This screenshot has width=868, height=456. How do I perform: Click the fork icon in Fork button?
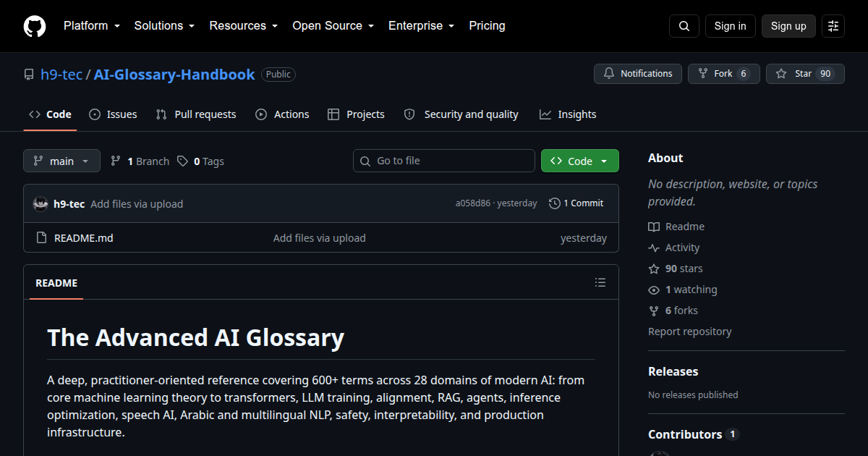(703, 74)
